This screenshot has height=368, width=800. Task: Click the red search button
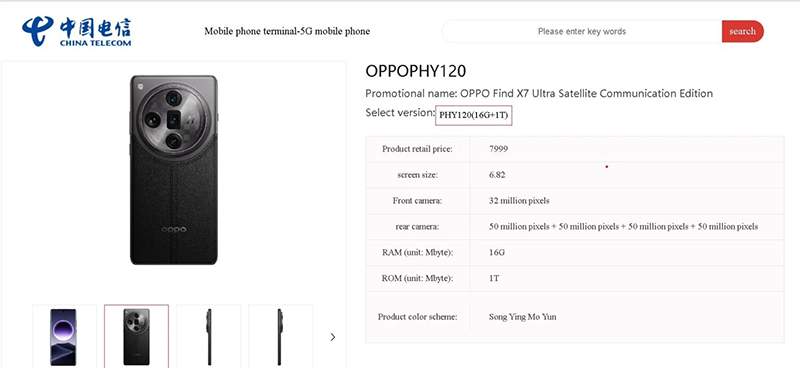742,31
